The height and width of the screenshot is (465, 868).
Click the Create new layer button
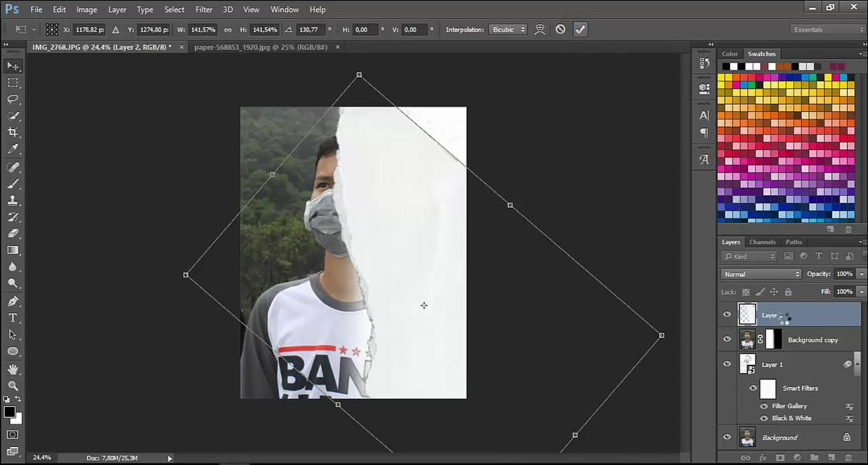tap(831, 458)
